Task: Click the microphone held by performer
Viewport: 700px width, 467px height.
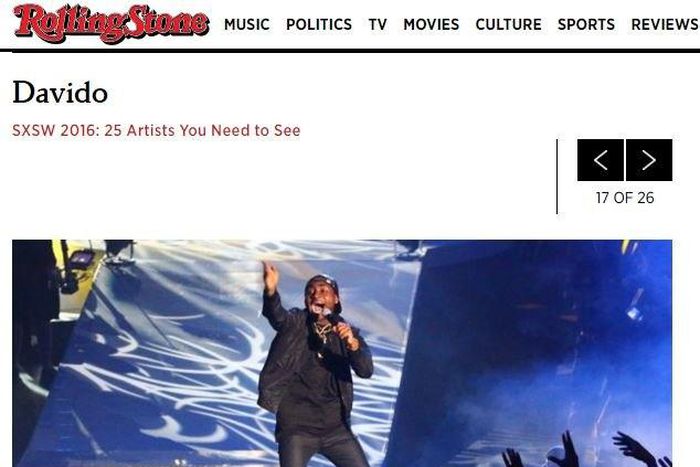Action: pyautogui.click(x=329, y=316)
